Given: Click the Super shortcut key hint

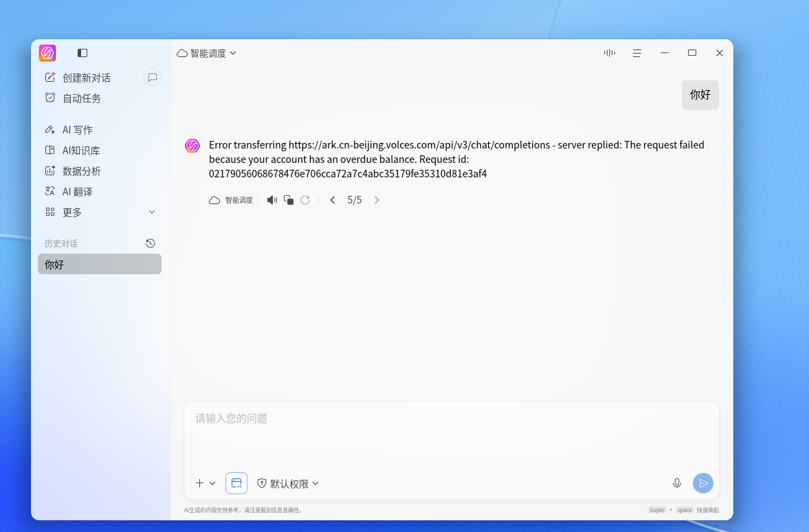Looking at the screenshot, I should (x=657, y=510).
